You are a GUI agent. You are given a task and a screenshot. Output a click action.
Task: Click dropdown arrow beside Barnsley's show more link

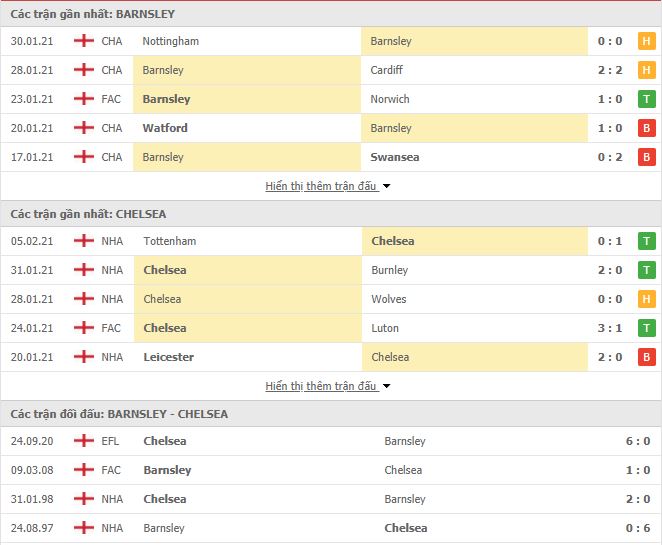pos(386,186)
